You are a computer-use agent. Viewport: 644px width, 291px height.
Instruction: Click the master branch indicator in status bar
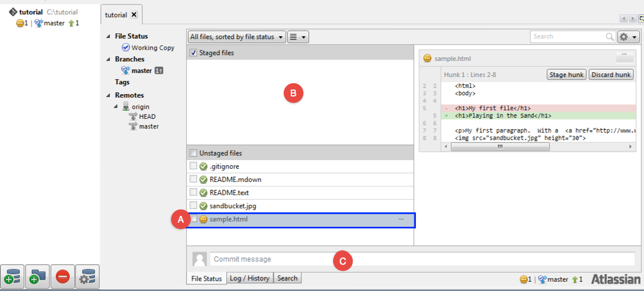coord(553,280)
